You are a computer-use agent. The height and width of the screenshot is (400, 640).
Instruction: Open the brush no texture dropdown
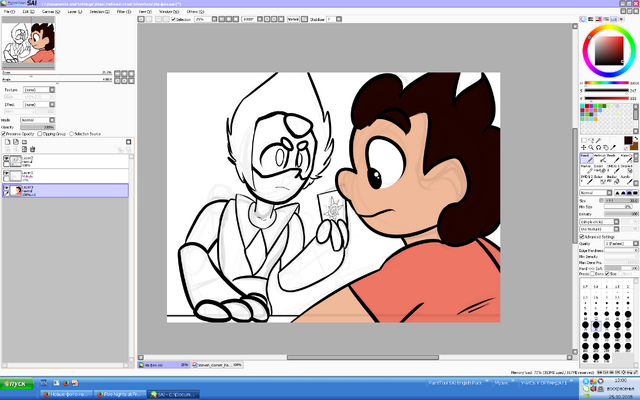tap(599, 229)
